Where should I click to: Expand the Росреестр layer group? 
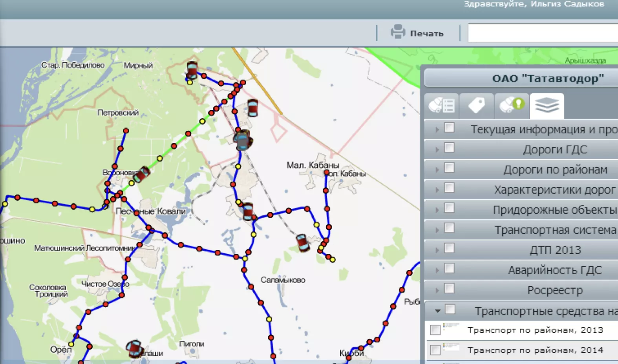click(437, 291)
